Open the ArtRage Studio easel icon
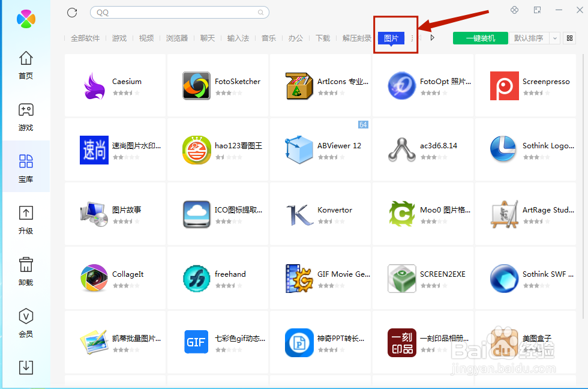The height and width of the screenshot is (389, 588). pyautogui.click(x=505, y=214)
